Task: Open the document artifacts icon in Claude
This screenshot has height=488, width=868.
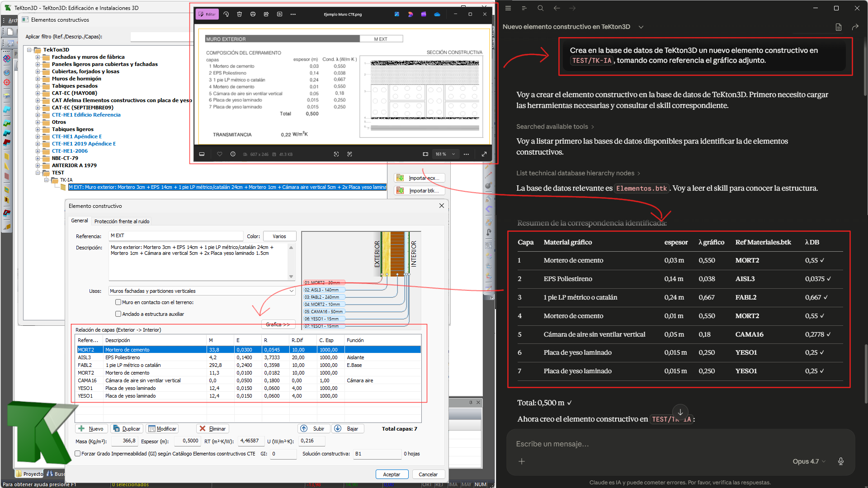Action: (x=839, y=27)
